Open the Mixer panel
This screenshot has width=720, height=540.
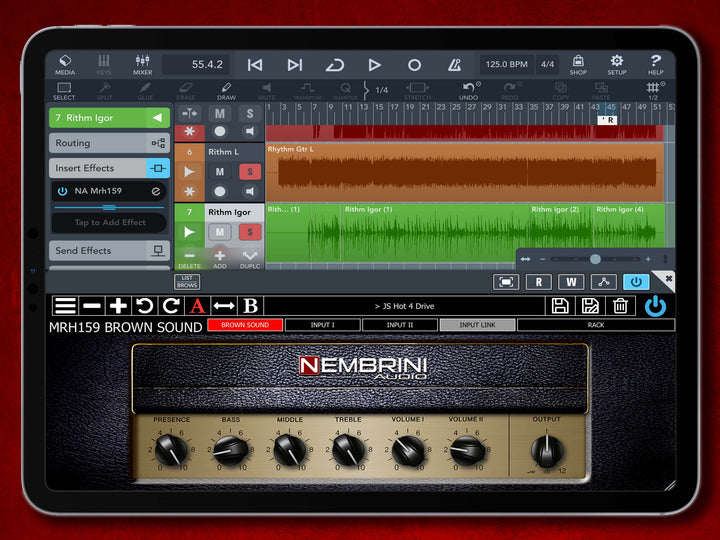[x=142, y=65]
